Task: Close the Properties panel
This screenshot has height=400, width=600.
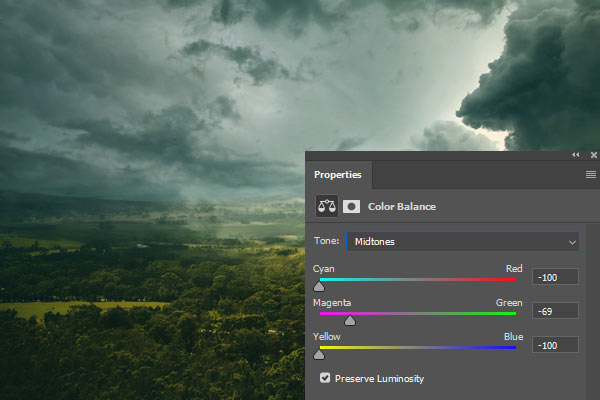Action: point(593,155)
